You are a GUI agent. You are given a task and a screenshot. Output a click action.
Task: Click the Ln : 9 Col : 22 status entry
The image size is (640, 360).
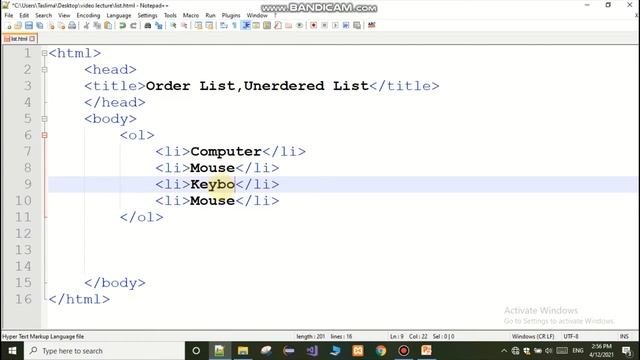[x=409, y=337]
